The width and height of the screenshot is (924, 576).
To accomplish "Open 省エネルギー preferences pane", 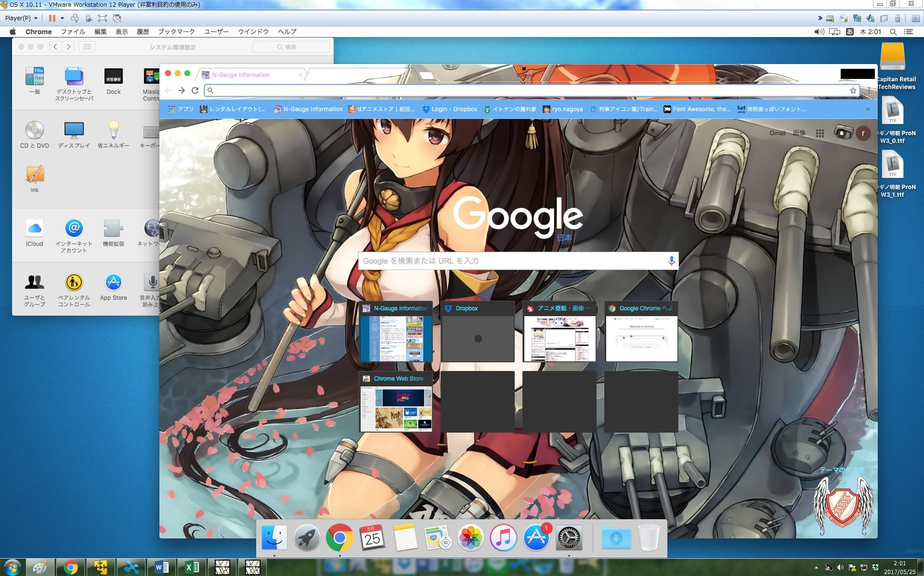I will click(x=114, y=135).
